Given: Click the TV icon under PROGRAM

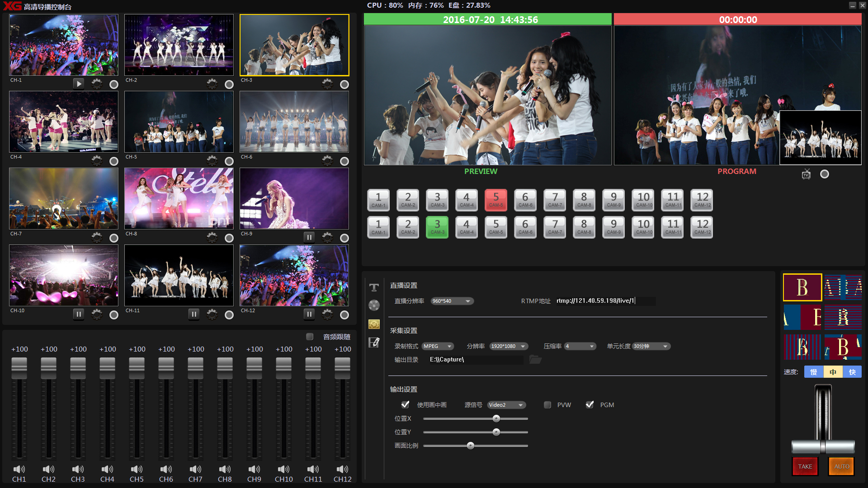Looking at the screenshot, I should [806, 174].
